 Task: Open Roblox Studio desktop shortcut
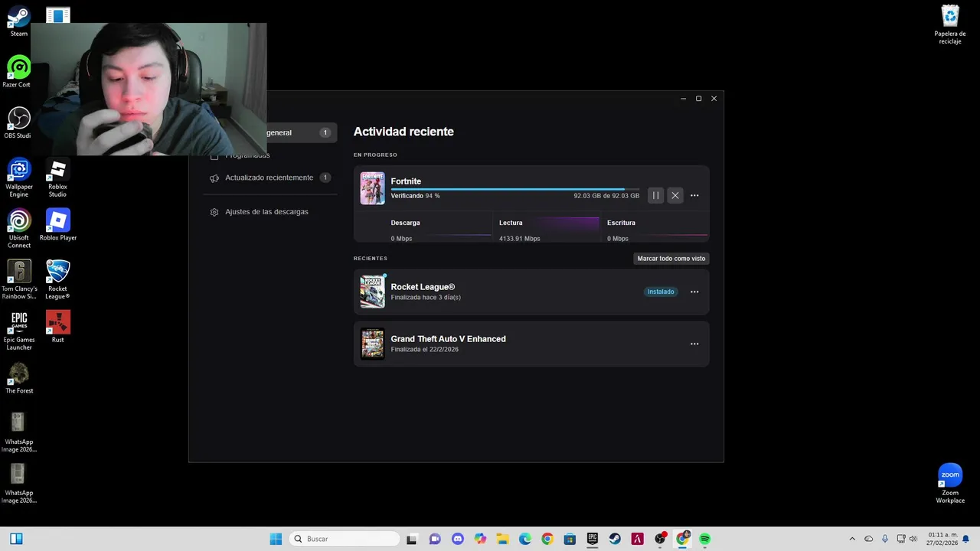[57, 178]
